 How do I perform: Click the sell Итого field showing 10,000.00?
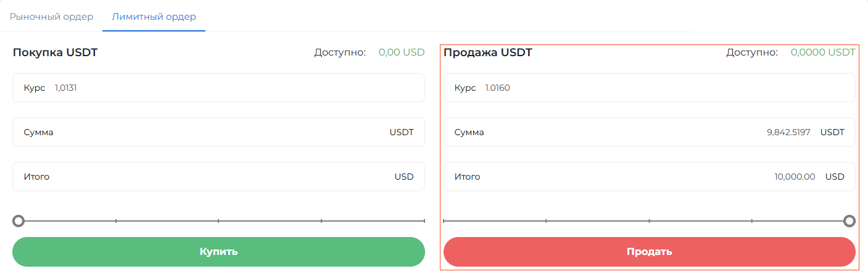tap(649, 177)
